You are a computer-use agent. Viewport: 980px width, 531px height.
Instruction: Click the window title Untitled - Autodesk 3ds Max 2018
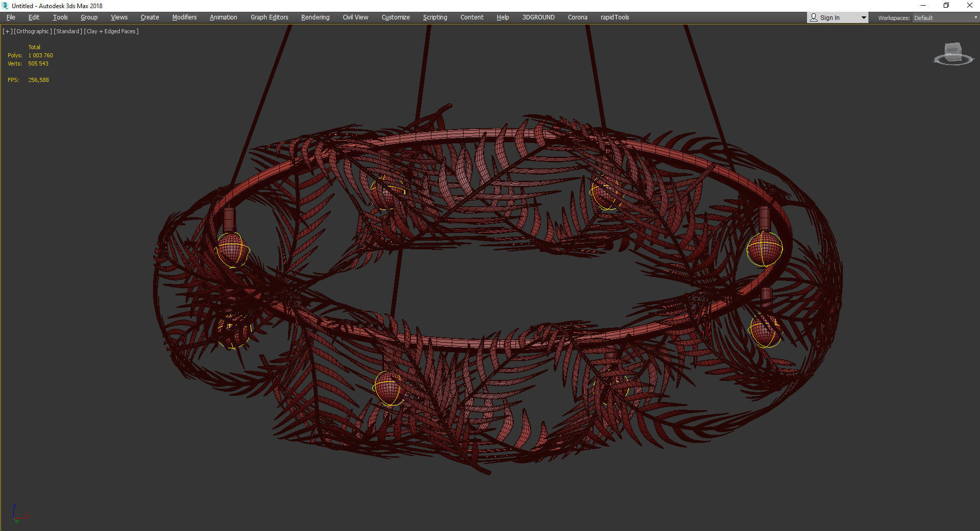[x=57, y=6]
